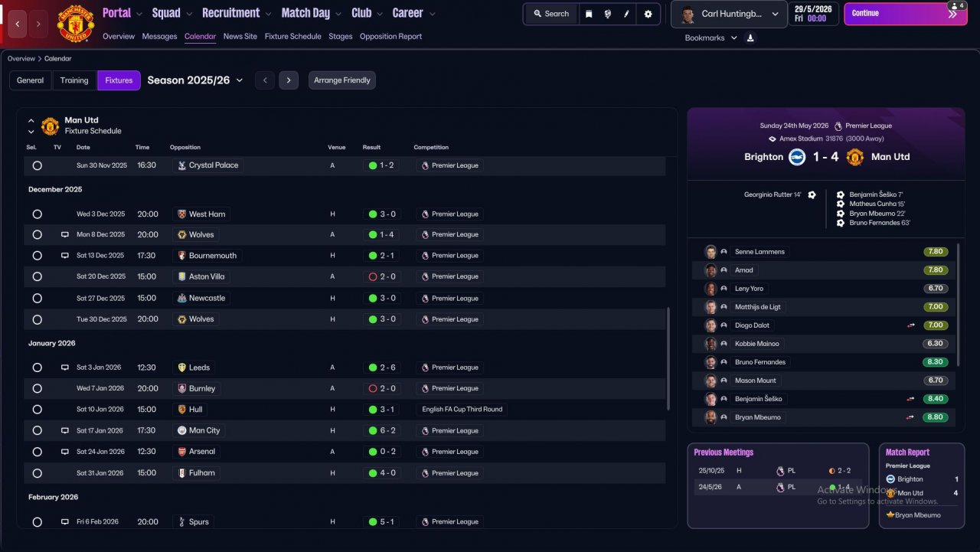The width and height of the screenshot is (980, 552).
Task: Click the Search button
Action: click(x=551, y=14)
